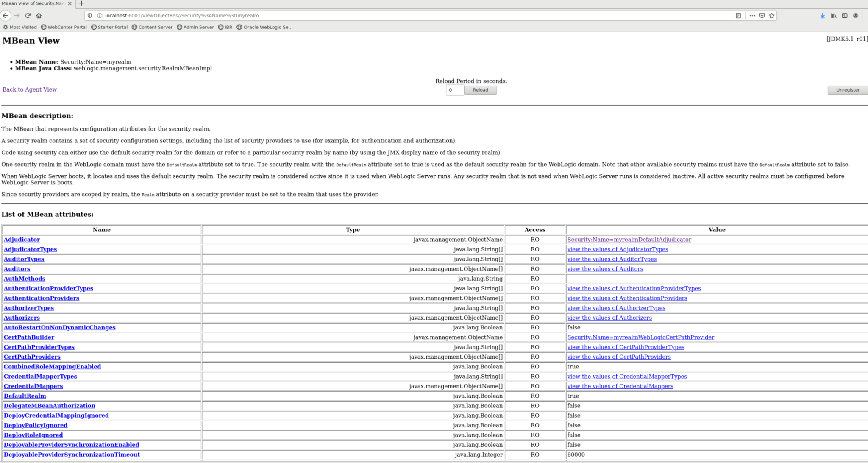The image size is (868, 463).
Task: Open AuthenticationProviderTypes attribute link
Action: 48,288
